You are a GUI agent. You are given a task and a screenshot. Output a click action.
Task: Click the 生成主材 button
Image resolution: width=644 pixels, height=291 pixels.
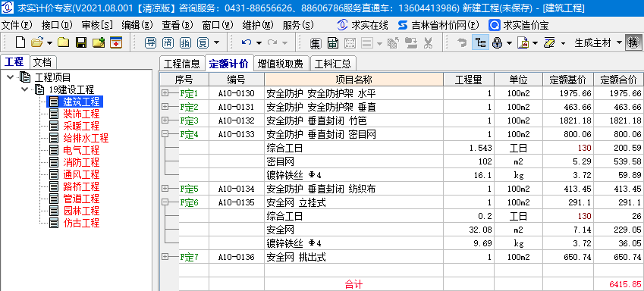tap(592, 42)
